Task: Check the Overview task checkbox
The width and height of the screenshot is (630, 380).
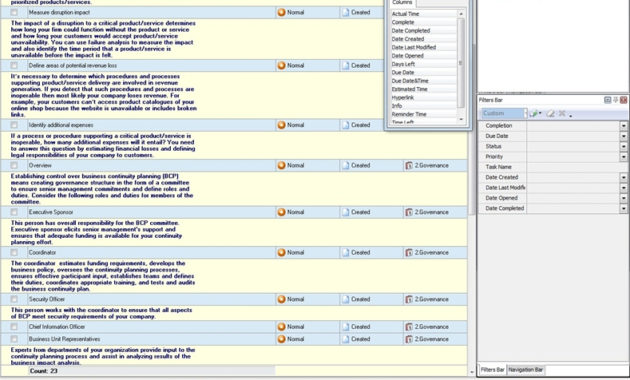Action: 14,165
